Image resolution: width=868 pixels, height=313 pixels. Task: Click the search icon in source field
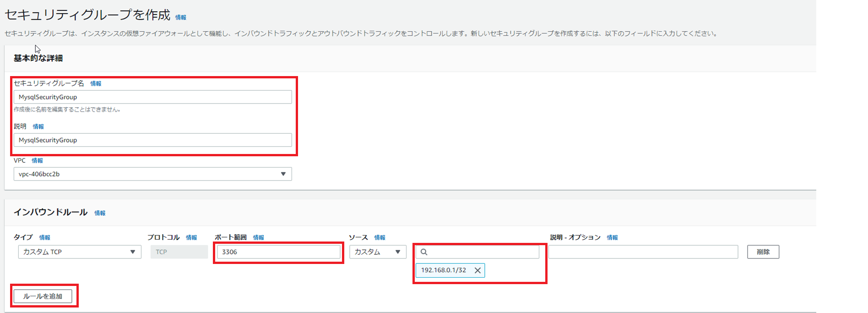(424, 252)
